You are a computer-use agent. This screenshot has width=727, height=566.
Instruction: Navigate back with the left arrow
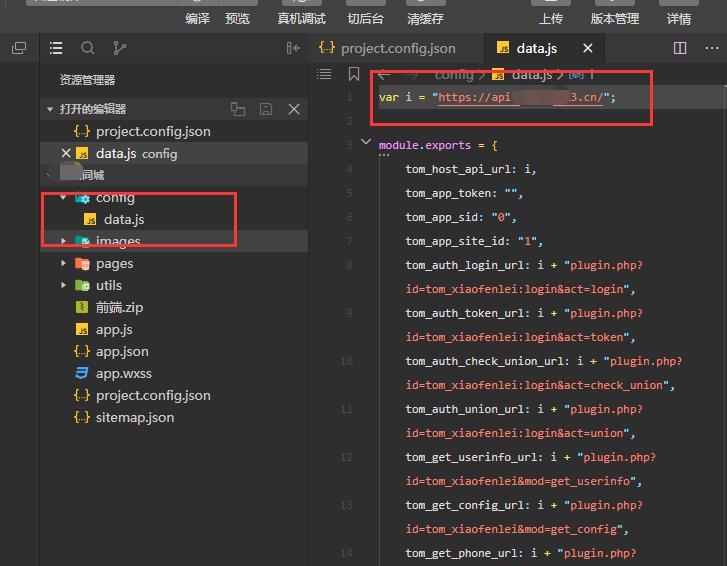coord(384,75)
